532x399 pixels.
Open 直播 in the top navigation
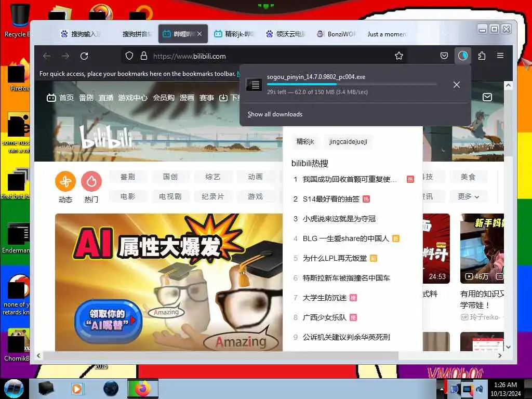pyautogui.click(x=106, y=98)
